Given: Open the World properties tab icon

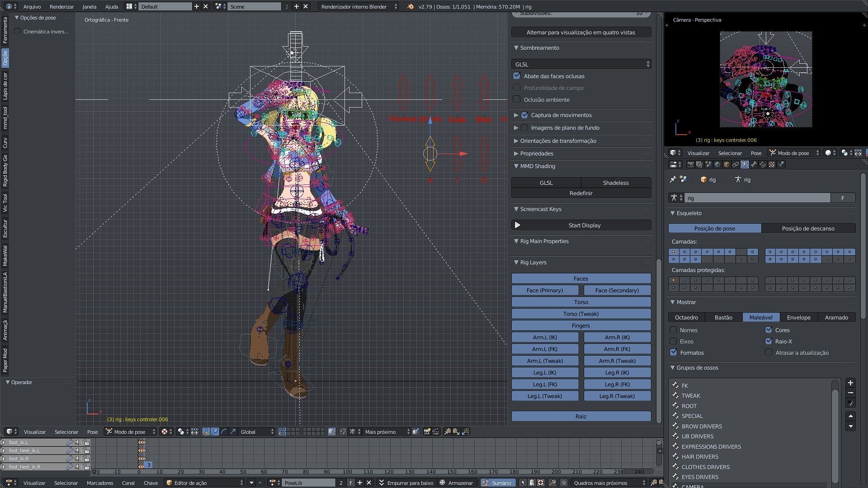Looking at the screenshot, I should 717,164.
